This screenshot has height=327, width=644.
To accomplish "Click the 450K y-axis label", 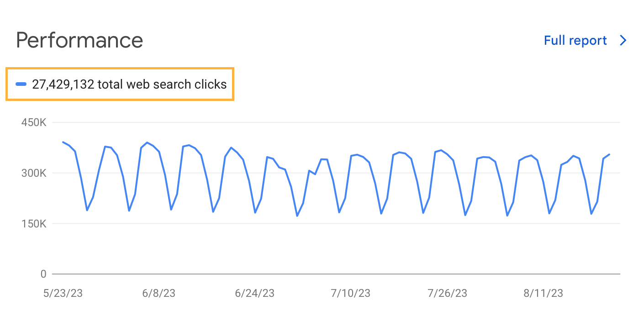I will (x=34, y=122).
